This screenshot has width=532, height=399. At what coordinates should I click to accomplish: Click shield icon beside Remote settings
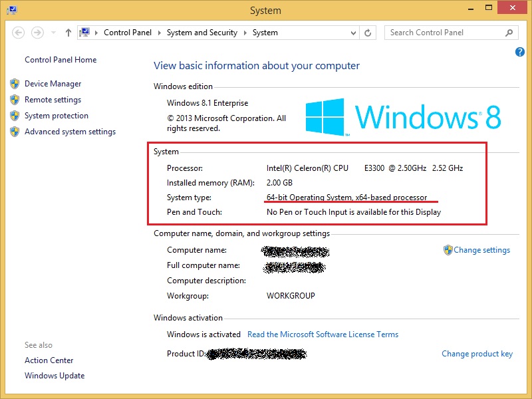(x=15, y=99)
